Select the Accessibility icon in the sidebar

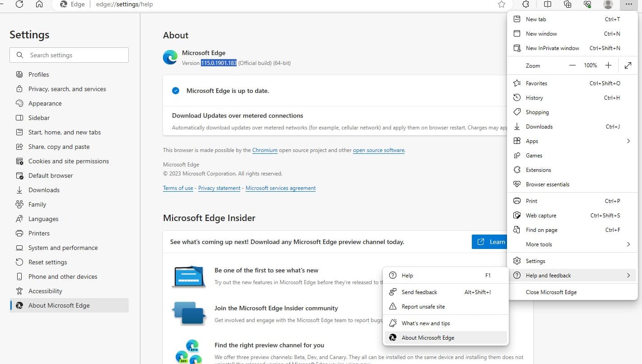click(19, 291)
